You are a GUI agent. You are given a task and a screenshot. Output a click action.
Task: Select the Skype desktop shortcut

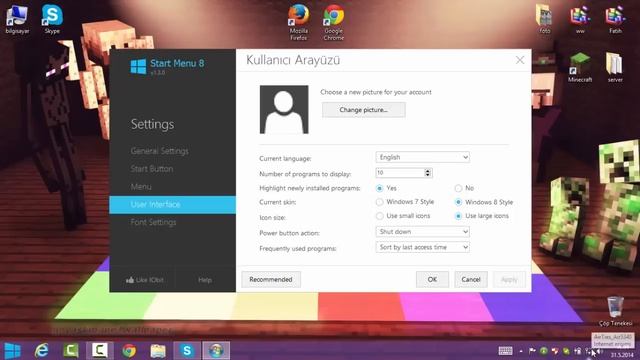click(x=52, y=19)
